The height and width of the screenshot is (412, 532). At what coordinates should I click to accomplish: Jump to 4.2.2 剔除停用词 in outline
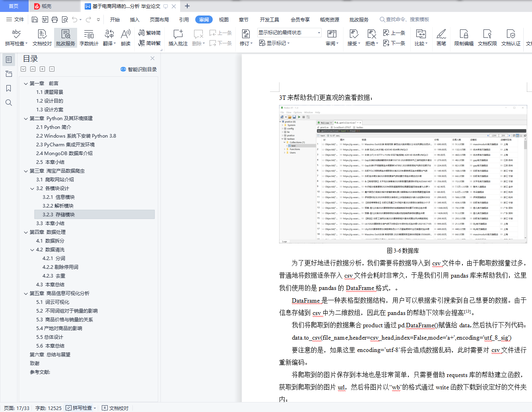60,267
